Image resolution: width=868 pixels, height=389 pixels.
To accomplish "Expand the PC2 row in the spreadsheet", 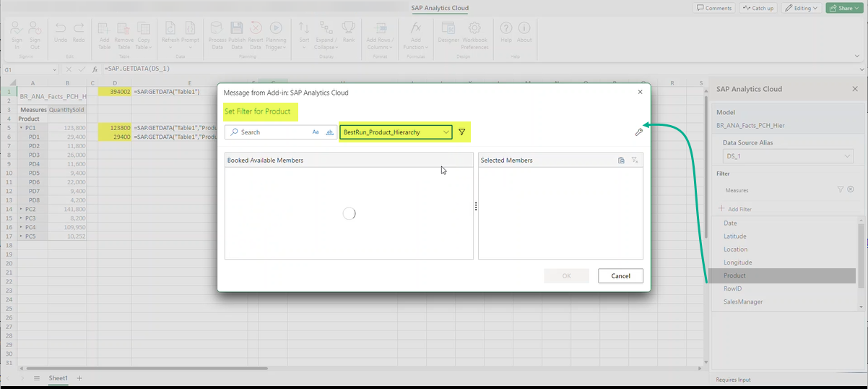I will (21, 208).
